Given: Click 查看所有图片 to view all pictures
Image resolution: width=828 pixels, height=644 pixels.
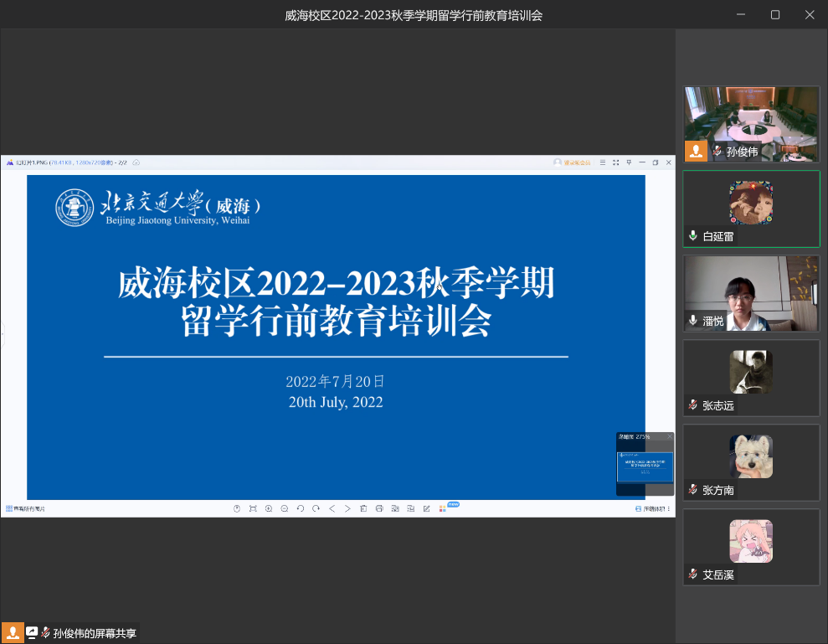Looking at the screenshot, I should (x=26, y=508).
